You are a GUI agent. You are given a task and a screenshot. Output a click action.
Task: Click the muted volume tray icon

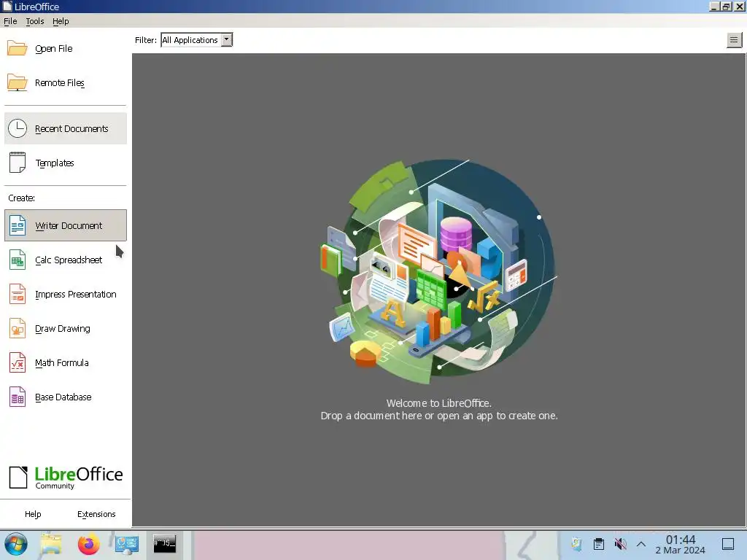620,544
